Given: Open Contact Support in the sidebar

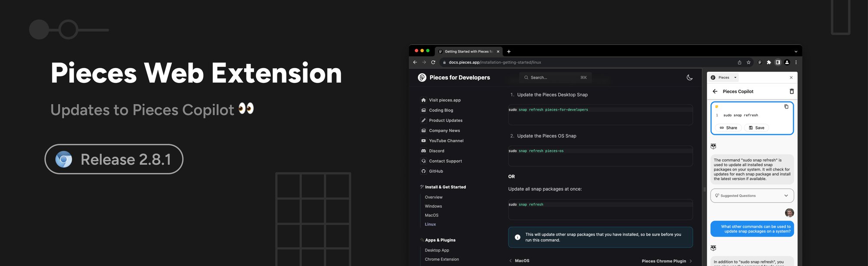Looking at the screenshot, I should tap(445, 161).
